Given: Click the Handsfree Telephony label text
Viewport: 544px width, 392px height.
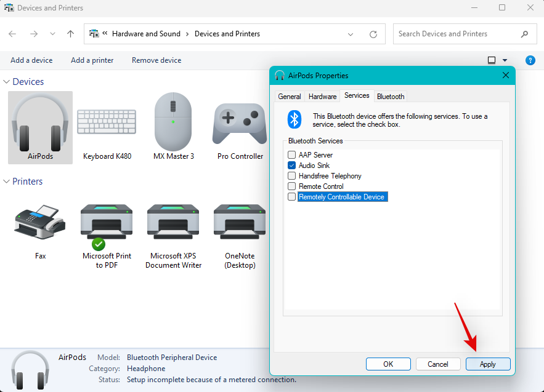Looking at the screenshot, I should (x=330, y=176).
